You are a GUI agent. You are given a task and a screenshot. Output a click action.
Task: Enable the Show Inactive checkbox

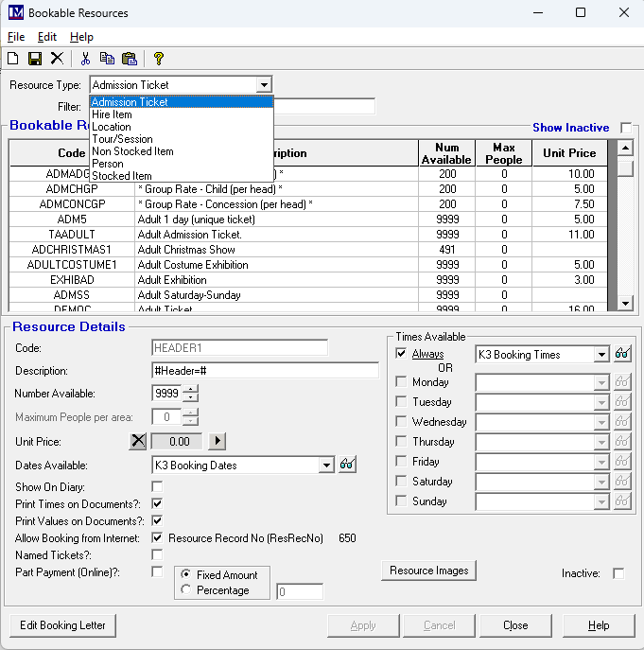coord(626,128)
